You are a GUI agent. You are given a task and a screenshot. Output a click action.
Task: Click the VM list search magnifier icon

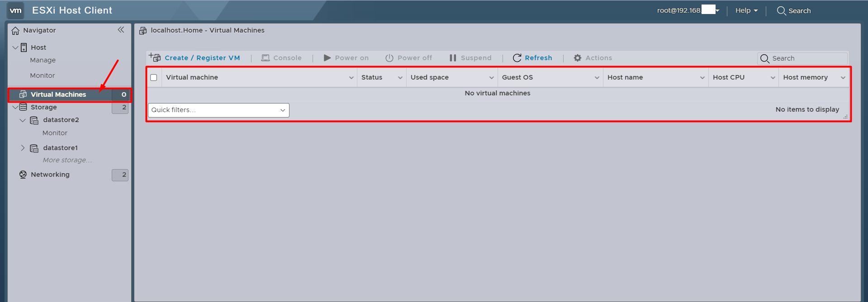tap(765, 58)
